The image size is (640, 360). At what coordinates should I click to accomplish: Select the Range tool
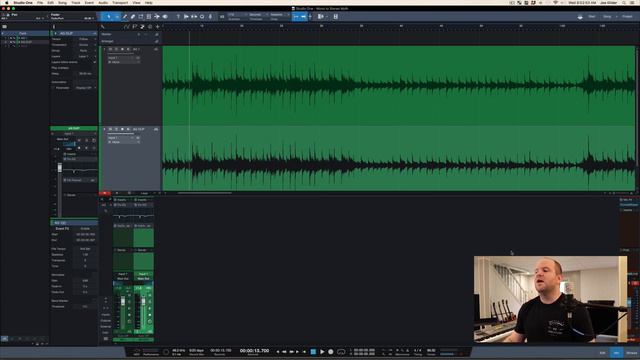tap(117, 17)
